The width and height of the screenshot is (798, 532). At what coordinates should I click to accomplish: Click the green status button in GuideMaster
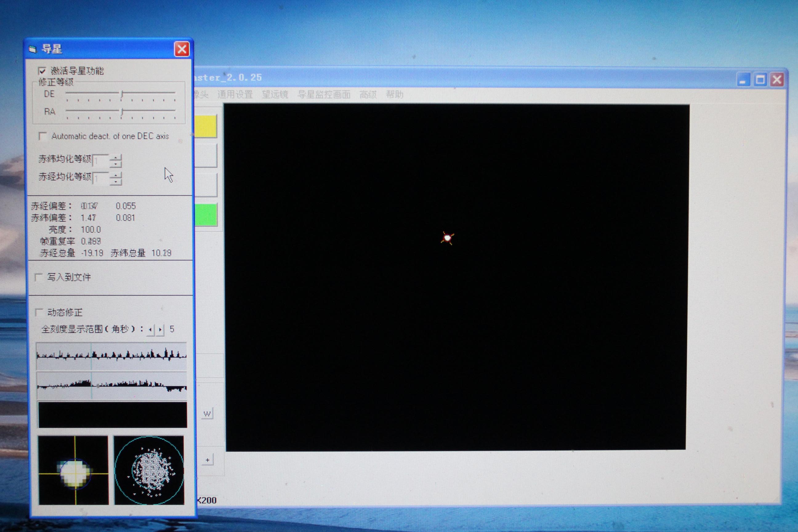point(206,214)
